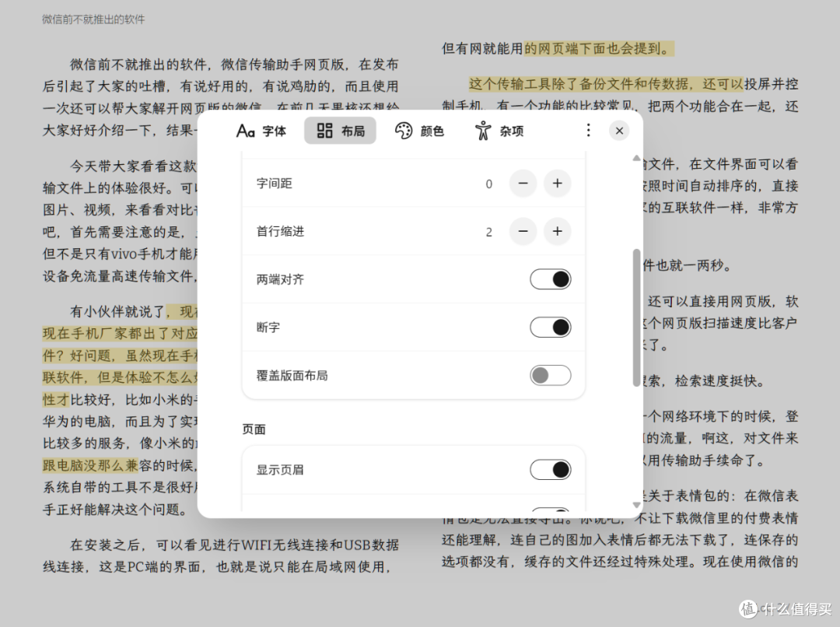Toggle 断字 hyphenation switch
Image resolution: width=840 pixels, height=627 pixels.
pyautogui.click(x=550, y=327)
